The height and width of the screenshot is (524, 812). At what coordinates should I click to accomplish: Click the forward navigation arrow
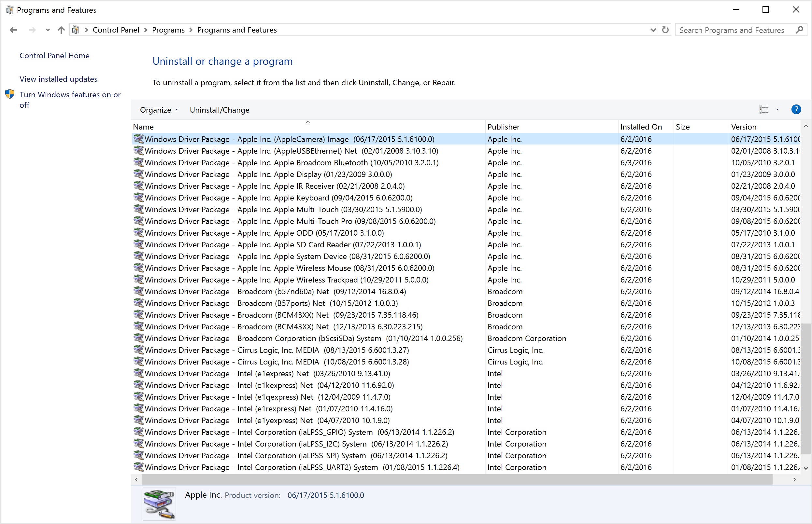pos(32,30)
